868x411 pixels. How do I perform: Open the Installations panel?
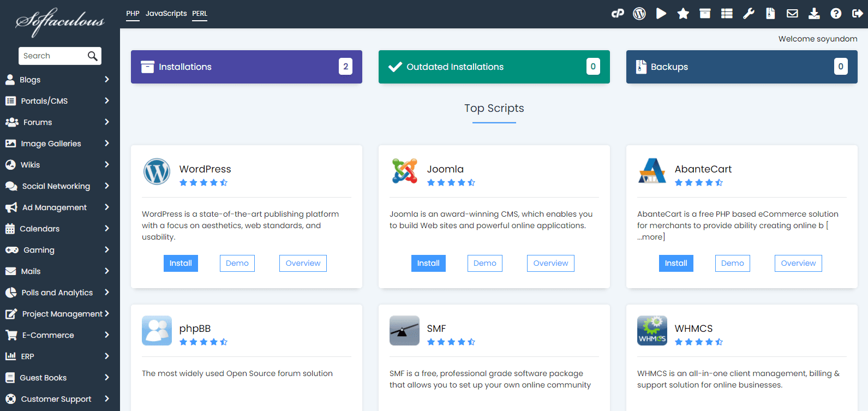(247, 67)
